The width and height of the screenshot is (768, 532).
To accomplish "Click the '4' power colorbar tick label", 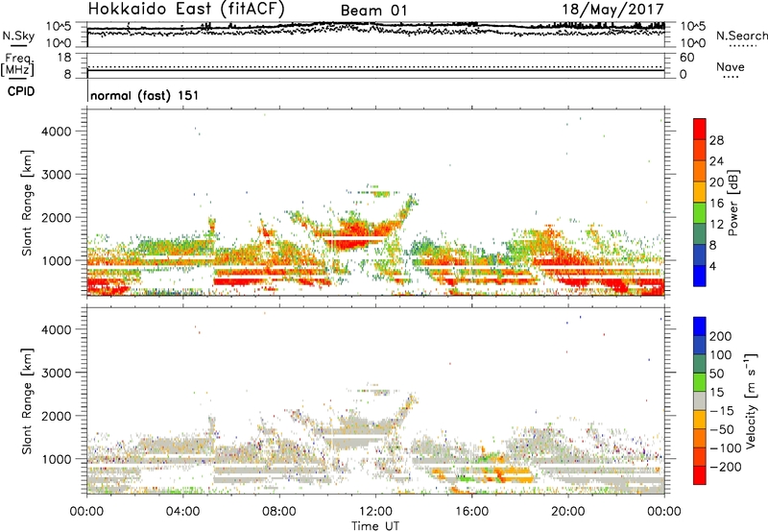I will [712, 266].
